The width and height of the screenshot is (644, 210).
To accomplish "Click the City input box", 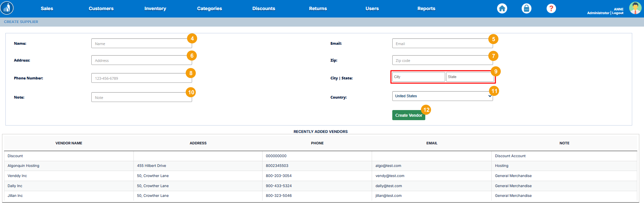I will tap(418, 77).
